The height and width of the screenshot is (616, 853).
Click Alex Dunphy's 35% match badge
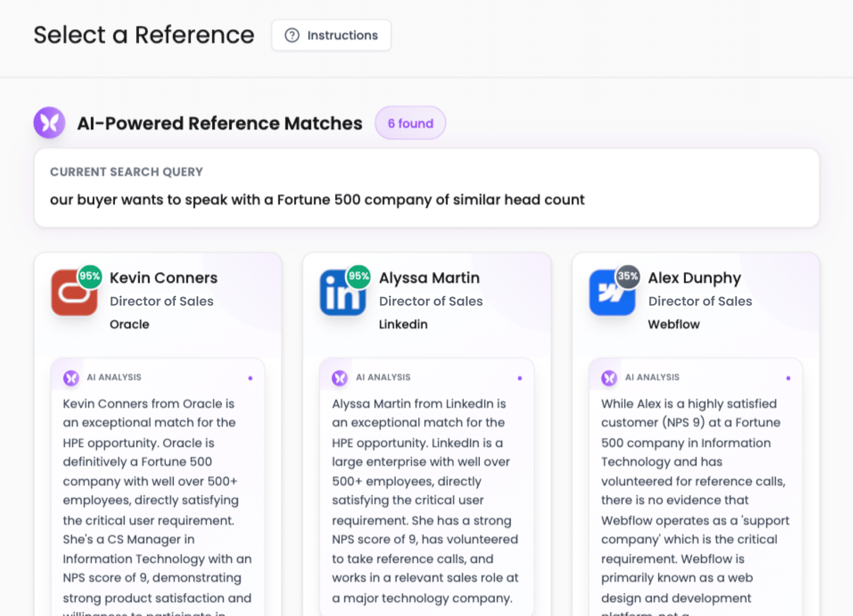point(628,276)
